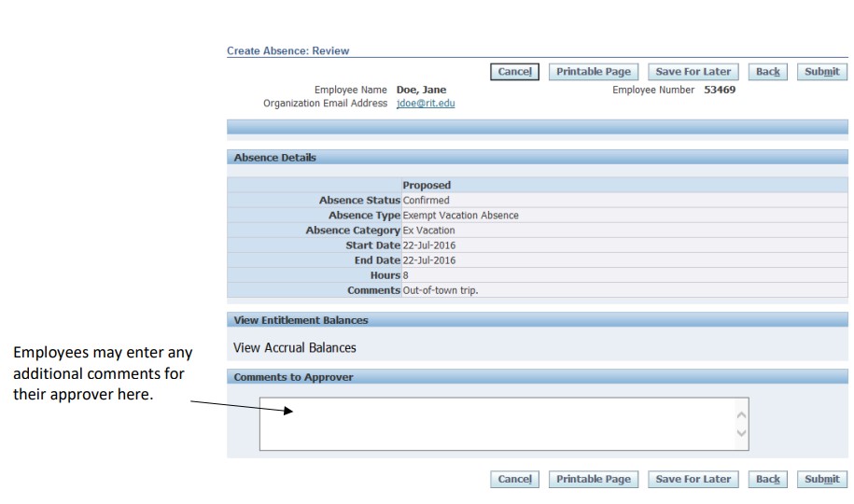Choose Save For Later below the comments box
Screen dimensions: 854x504
693,479
